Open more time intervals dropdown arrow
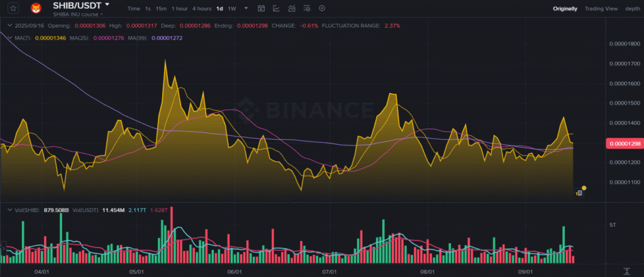This screenshot has height=277, width=644. coord(246,8)
